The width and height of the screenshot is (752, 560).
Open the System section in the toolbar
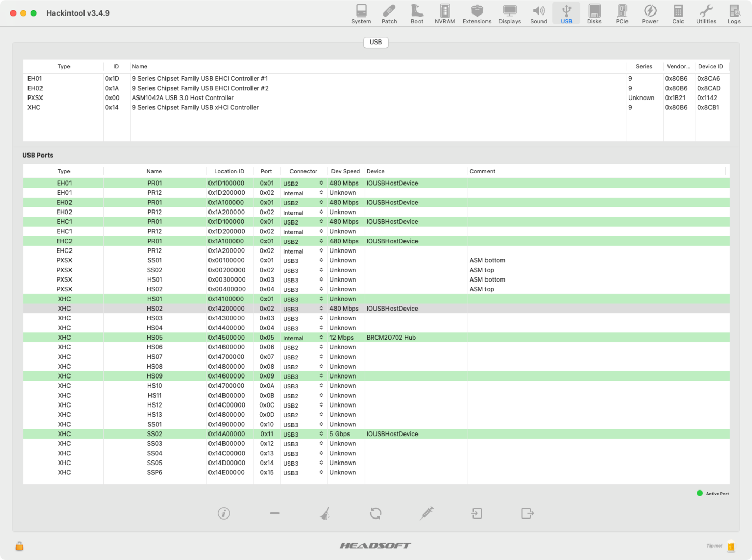click(x=361, y=14)
